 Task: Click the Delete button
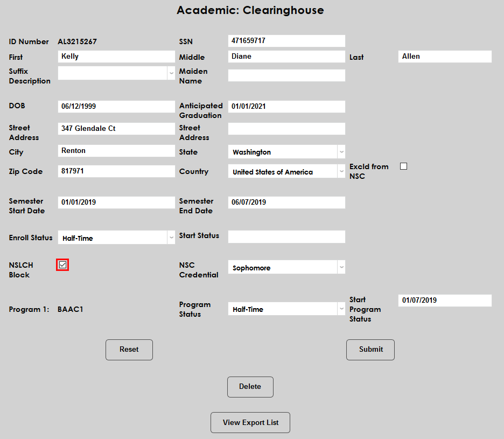click(x=250, y=387)
